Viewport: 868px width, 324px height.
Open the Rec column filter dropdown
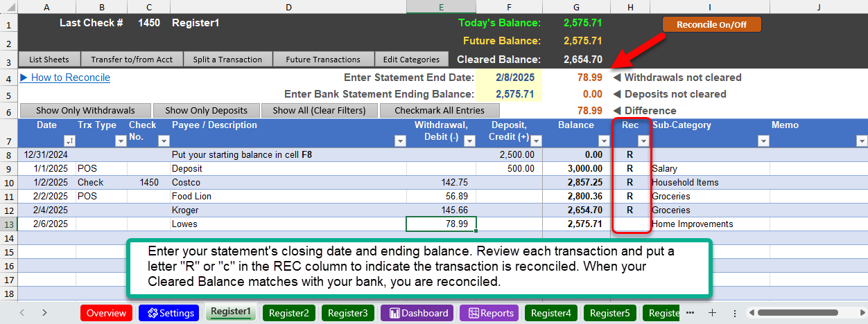pos(643,141)
